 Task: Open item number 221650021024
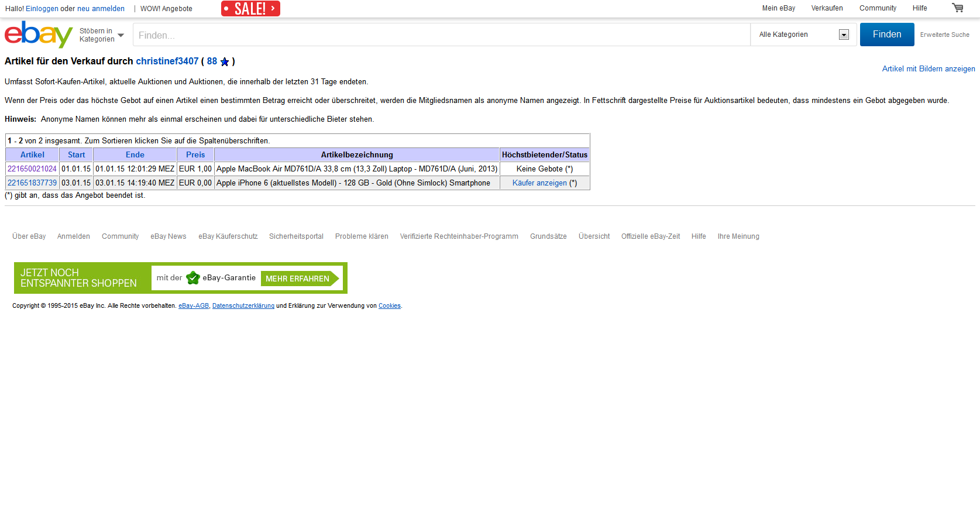(x=32, y=169)
